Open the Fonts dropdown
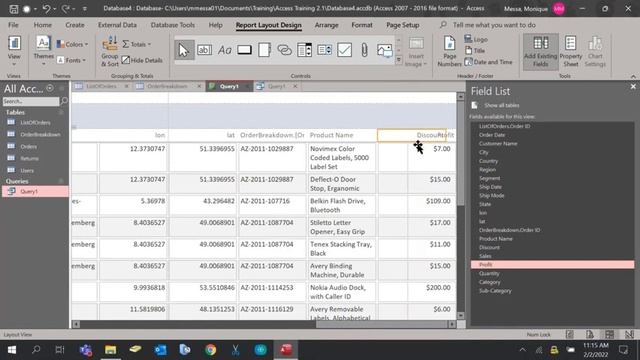640x360 pixels. (72, 60)
